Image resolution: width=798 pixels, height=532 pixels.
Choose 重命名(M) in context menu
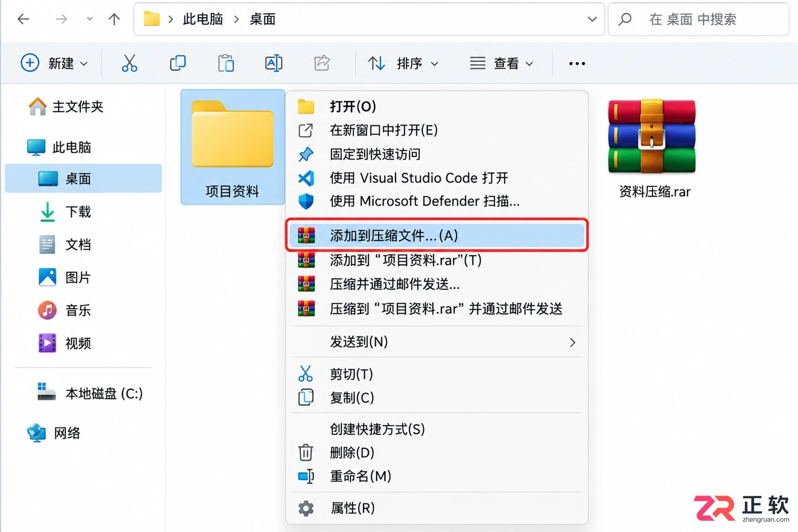tap(437, 477)
